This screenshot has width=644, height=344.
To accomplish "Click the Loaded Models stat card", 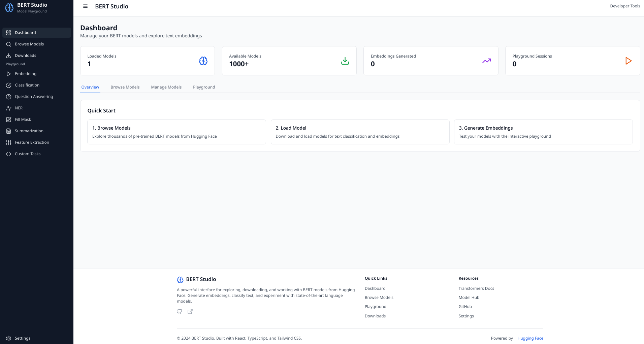I will pyautogui.click(x=148, y=61).
